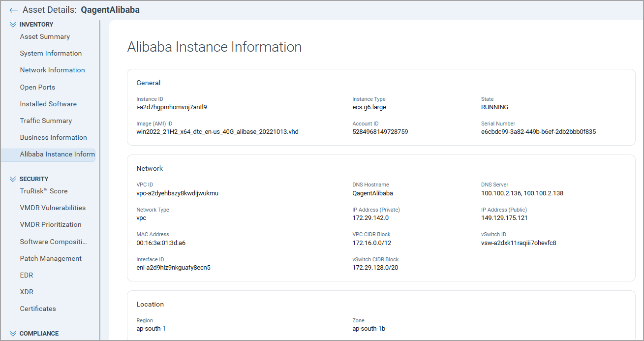Open VMDR Prioritization page
This screenshot has height=341, width=644.
pyautogui.click(x=51, y=224)
